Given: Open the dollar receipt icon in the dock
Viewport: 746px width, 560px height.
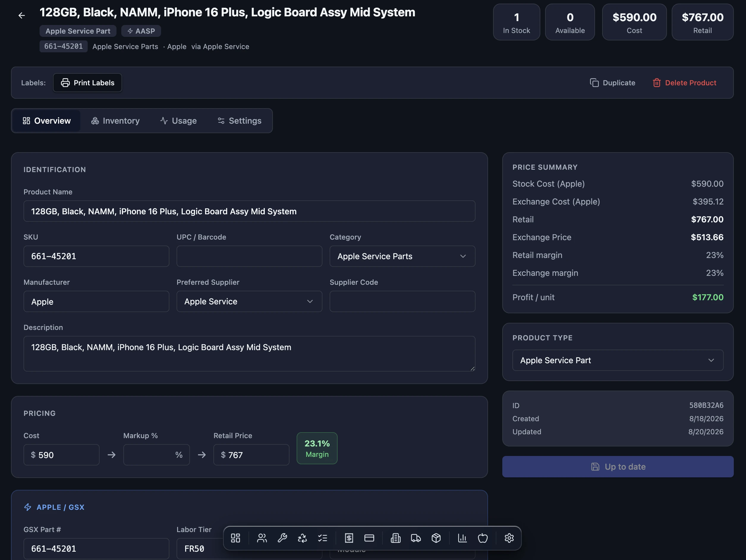Looking at the screenshot, I should click(349, 538).
